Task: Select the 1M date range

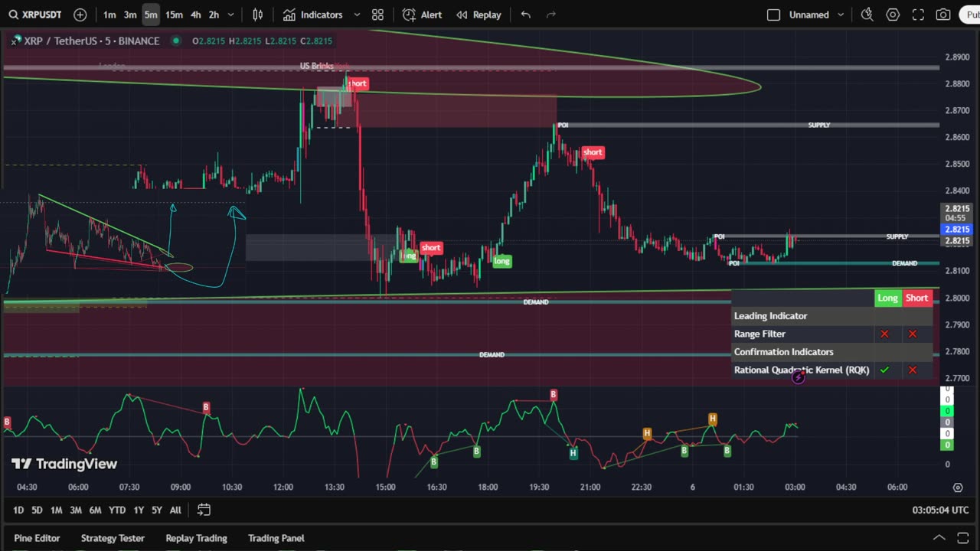Action: coord(56,510)
